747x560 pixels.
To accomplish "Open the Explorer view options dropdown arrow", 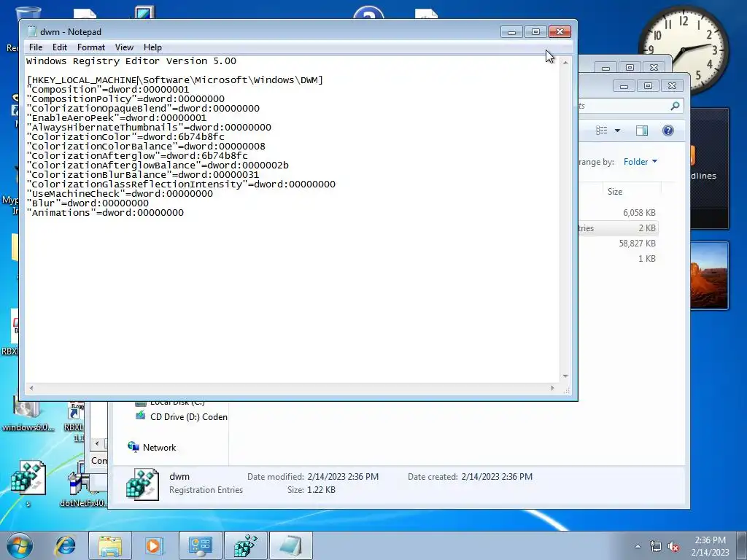I will tap(617, 131).
